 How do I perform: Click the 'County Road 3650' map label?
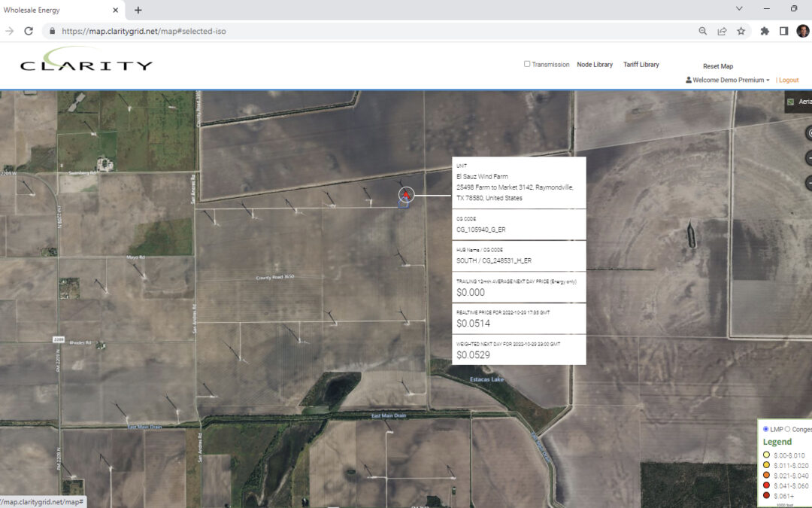[275, 277]
